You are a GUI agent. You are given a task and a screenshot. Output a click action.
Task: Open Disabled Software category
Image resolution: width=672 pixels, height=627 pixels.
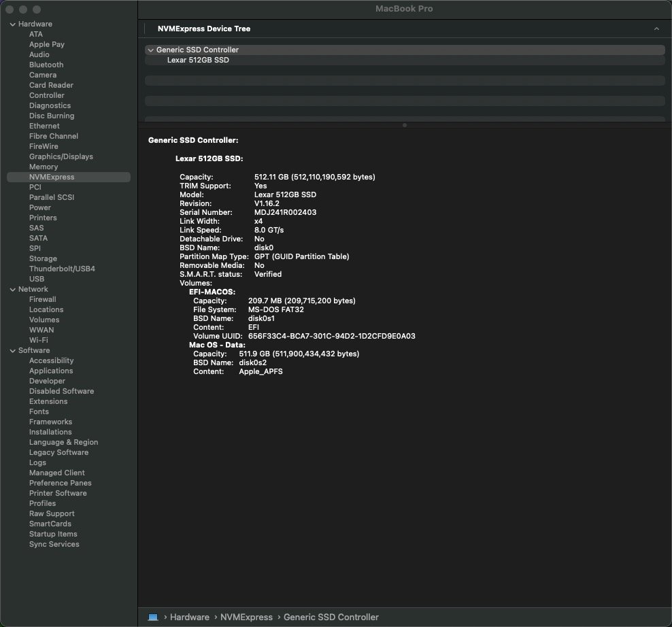pyautogui.click(x=61, y=391)
